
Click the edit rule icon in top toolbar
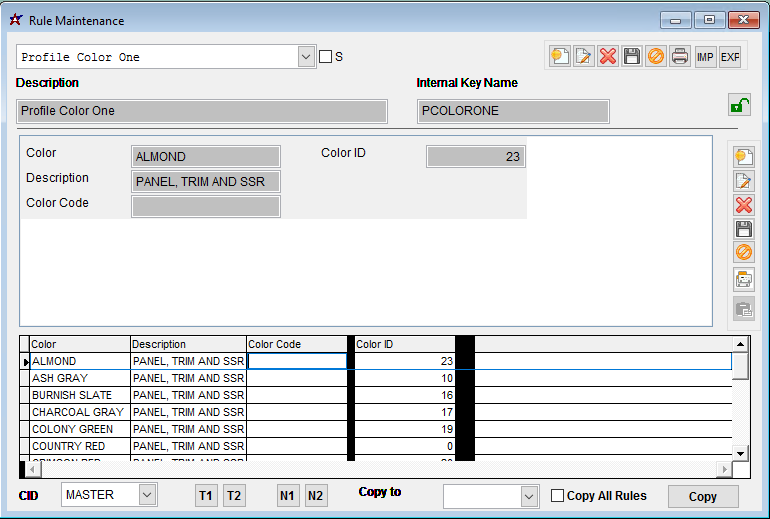(584, 57)
